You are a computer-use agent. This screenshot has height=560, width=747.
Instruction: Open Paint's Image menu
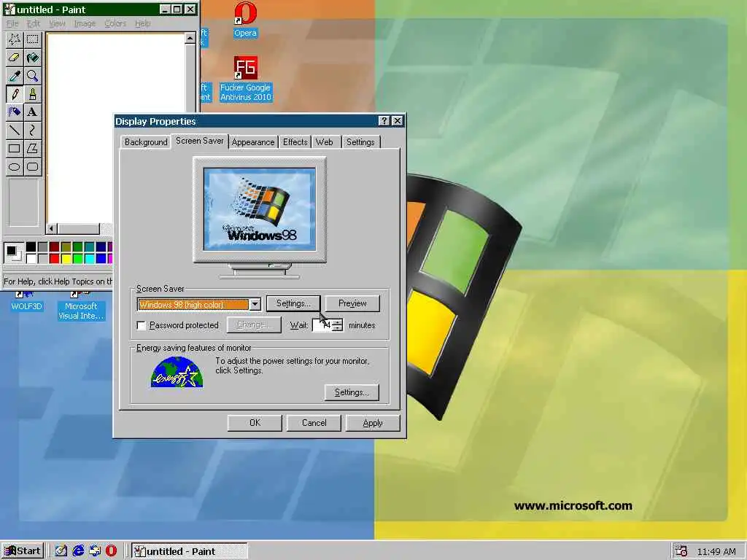pyautogui.click(x=85, y=23)
